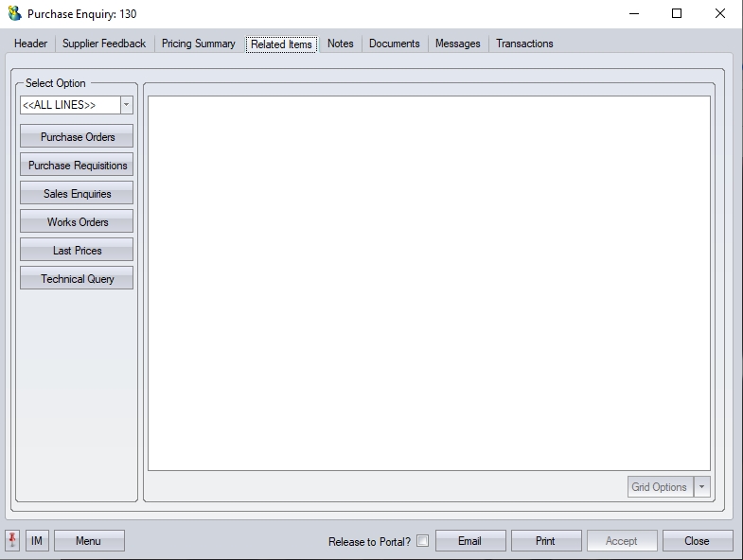Open the Technical Query option
Image resolution: width=743 pixels, height=560 pixels.
[x=77, y=278]
